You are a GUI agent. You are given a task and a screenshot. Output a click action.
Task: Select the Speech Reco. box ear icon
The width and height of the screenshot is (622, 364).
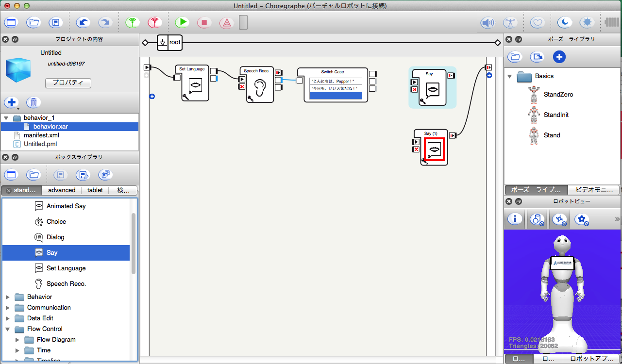pyautogui.click(x=260, y=87)
